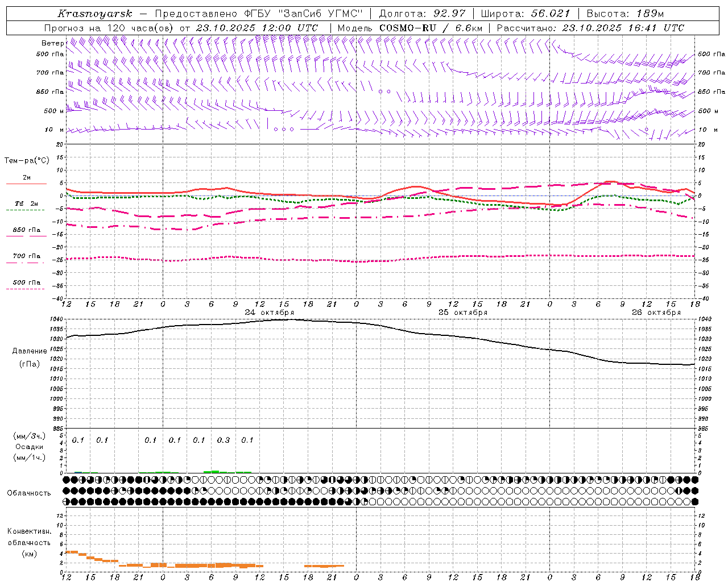Click the 0.3 precipitation amount value
The image size is (728, 582).
pyautogui.click(x=224, y=440)
